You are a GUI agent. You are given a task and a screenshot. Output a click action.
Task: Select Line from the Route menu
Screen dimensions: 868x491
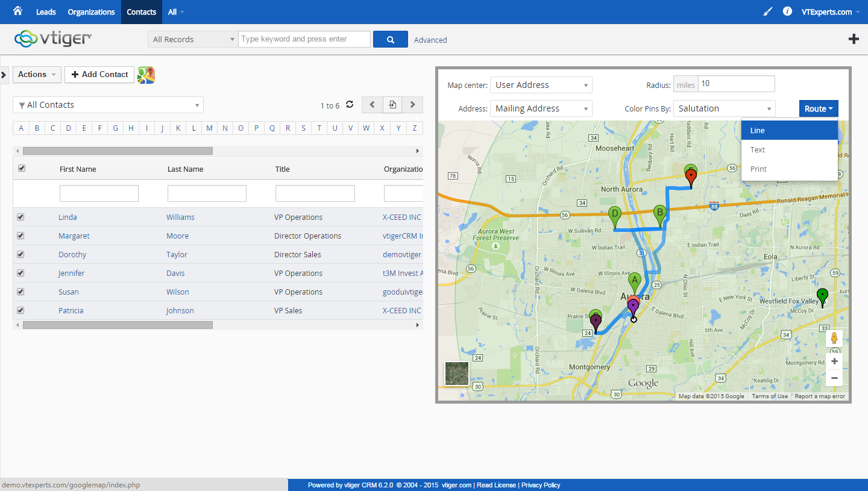tap(790, 130)
